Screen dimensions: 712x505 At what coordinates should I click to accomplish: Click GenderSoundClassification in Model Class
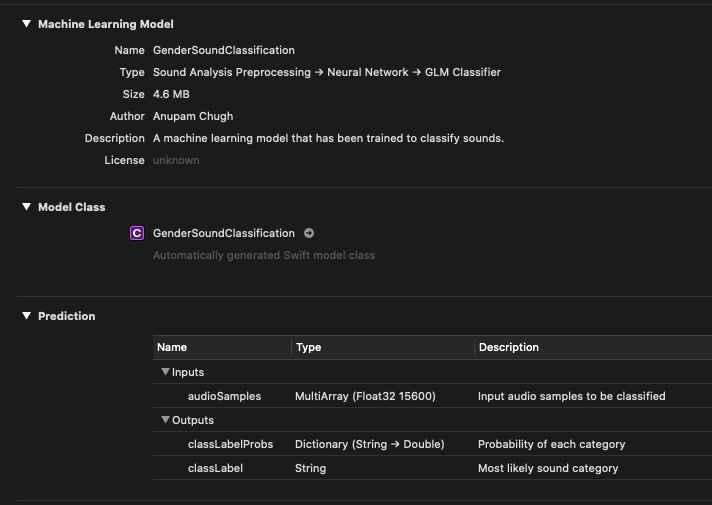pos(224,233)
